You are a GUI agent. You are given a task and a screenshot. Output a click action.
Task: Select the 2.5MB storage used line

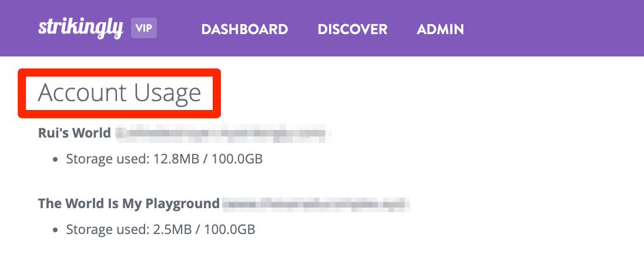pyautogui.click(x=160, y=229)
